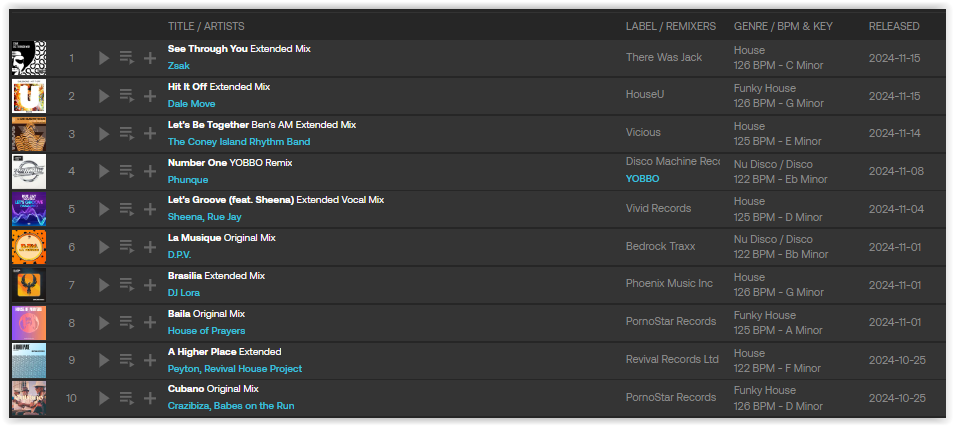Viewport: 954px width, 426px height.
Task: Open Cubano album artwork thumbnail
Action: point(29,398)
